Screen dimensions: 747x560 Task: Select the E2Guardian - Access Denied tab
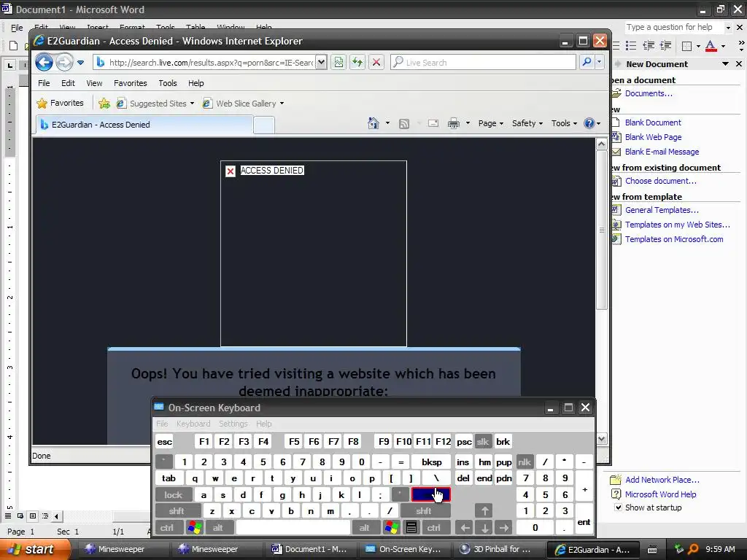click(144, 125)
